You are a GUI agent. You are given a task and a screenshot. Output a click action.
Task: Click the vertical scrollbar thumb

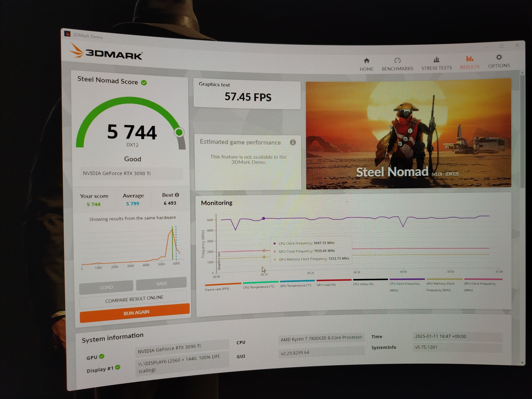[522, 131]
